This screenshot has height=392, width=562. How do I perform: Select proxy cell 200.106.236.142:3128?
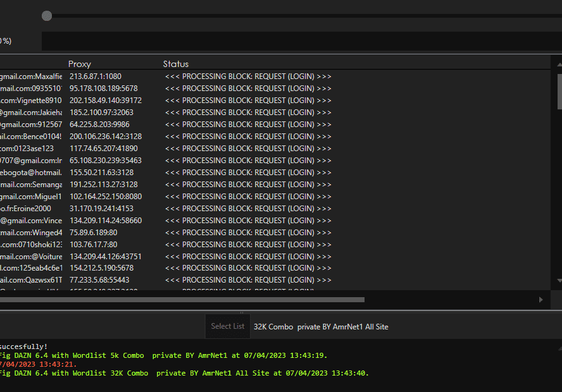105,137
